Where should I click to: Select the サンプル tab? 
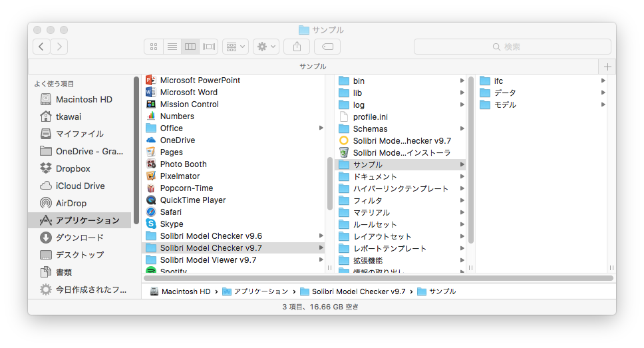(x=313, y=67)
